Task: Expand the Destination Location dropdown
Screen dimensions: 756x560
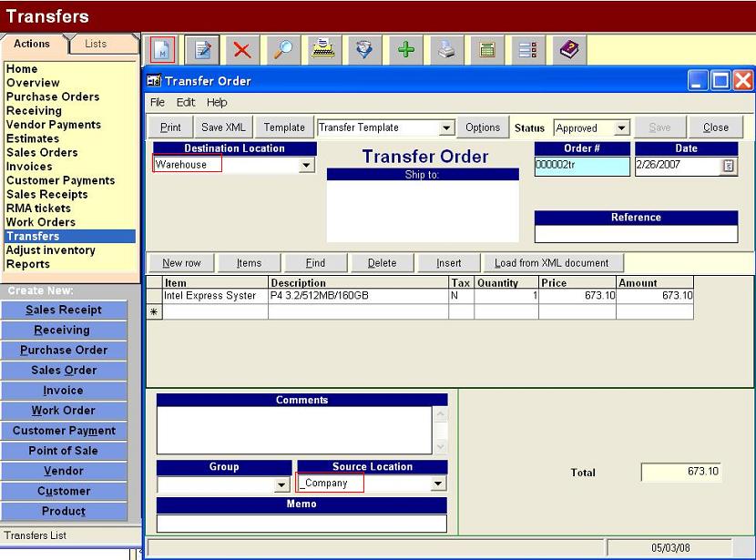Action: pyautogui.click(x=306, y=166)
